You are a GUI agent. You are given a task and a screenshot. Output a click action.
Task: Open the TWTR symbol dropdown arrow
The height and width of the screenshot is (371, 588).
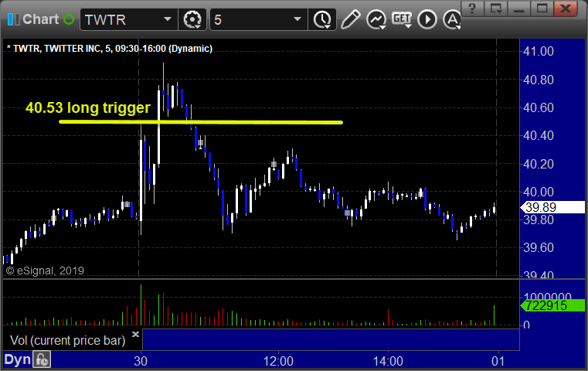167,19
